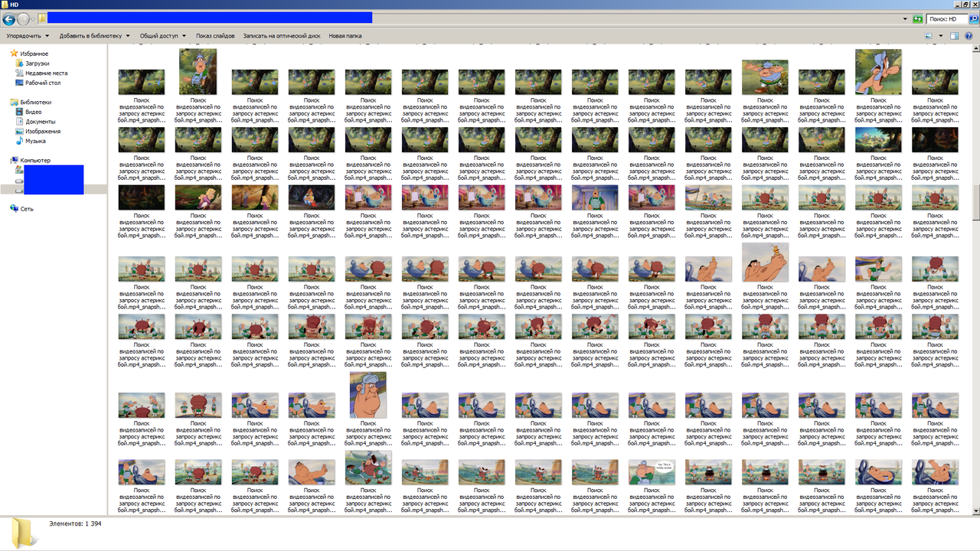Click Записать на оптический диск
980x551 pixels.
click(281, 35)
